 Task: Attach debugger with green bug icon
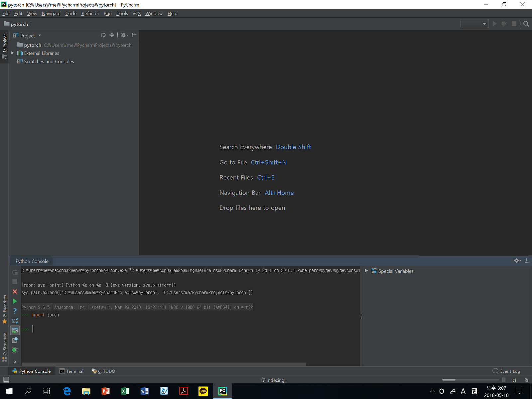point(15,350)
